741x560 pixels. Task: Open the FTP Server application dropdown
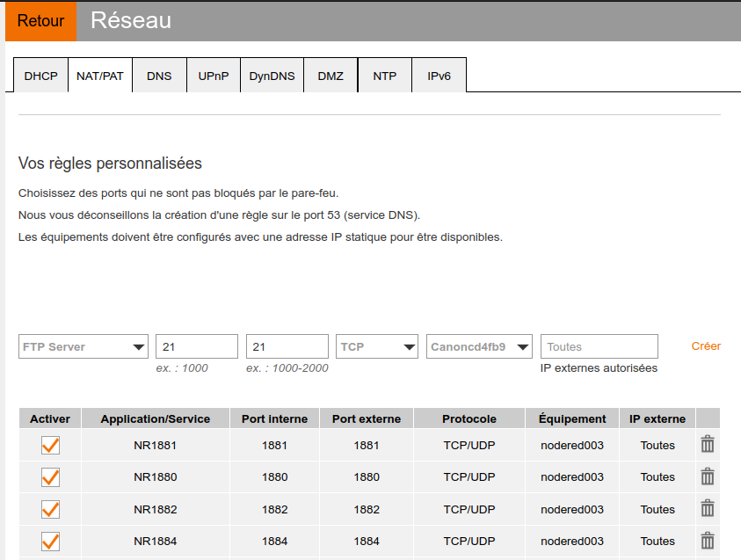[84, 346]
